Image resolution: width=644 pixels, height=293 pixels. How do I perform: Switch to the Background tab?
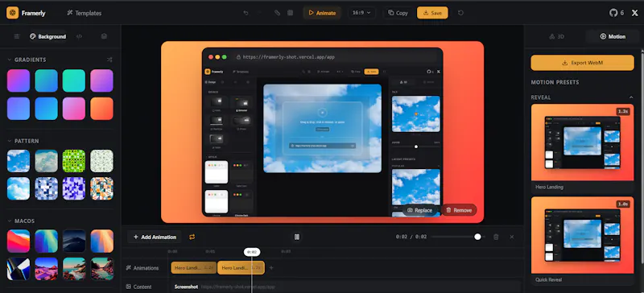coord(47,36)
